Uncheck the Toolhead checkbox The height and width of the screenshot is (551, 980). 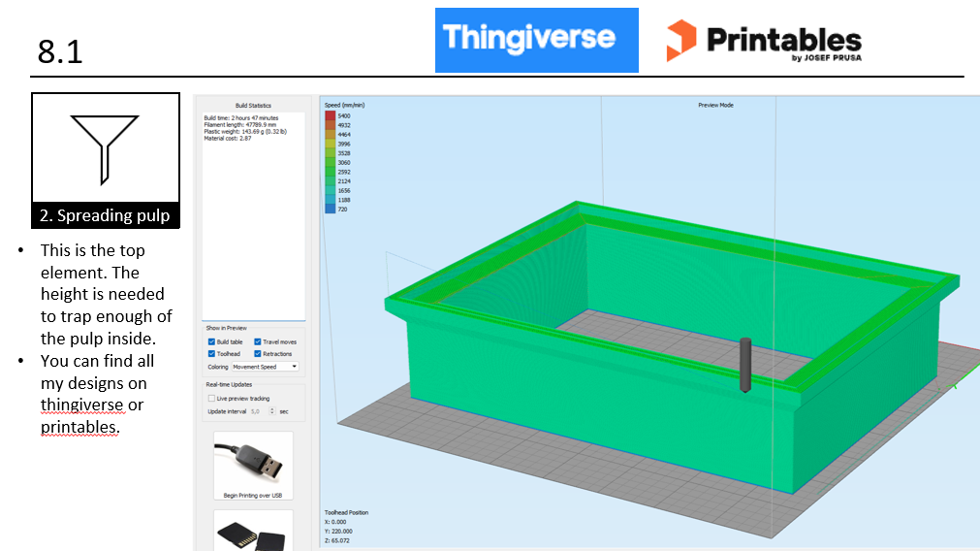[x=211, y=354]
